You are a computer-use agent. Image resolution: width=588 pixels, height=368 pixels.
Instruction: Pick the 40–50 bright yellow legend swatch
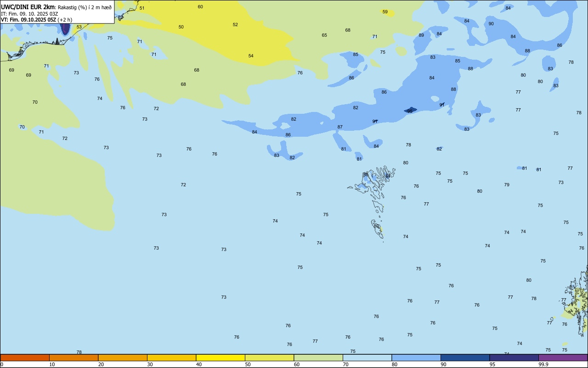pos(220,357)
